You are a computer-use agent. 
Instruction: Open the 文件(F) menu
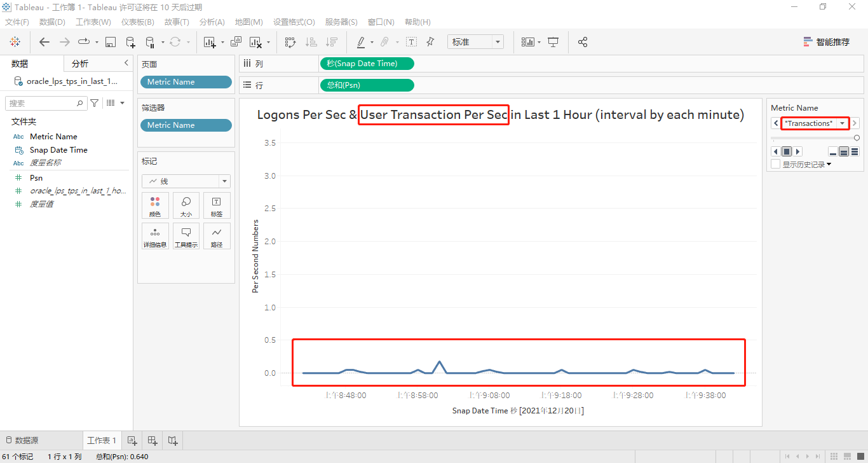[17, 22]
